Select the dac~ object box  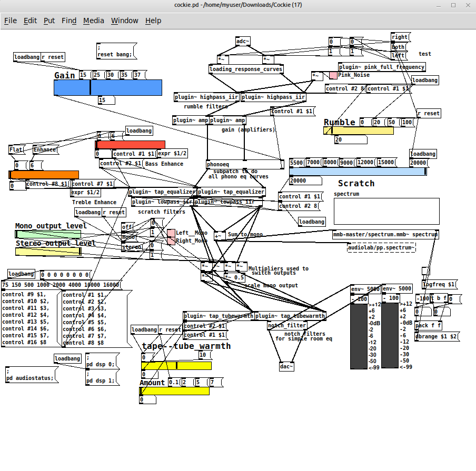286,367
